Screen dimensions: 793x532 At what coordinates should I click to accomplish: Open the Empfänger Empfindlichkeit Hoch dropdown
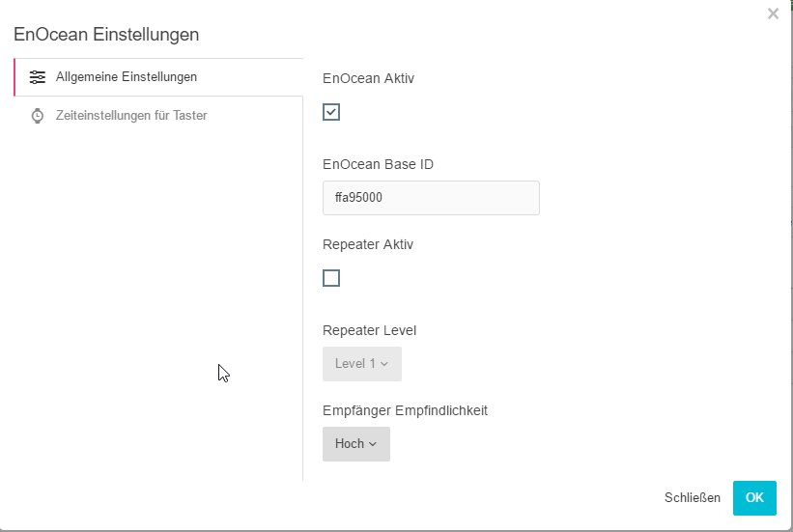(356, 444)
